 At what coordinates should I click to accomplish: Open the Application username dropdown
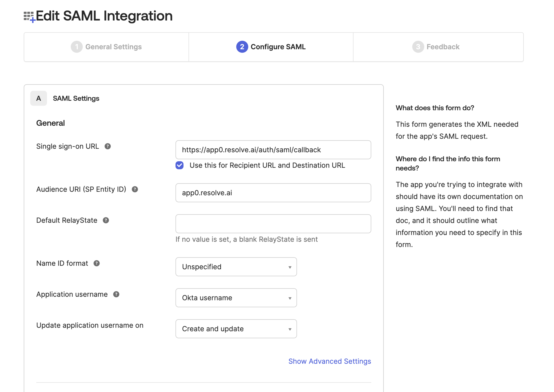(236, 298)
